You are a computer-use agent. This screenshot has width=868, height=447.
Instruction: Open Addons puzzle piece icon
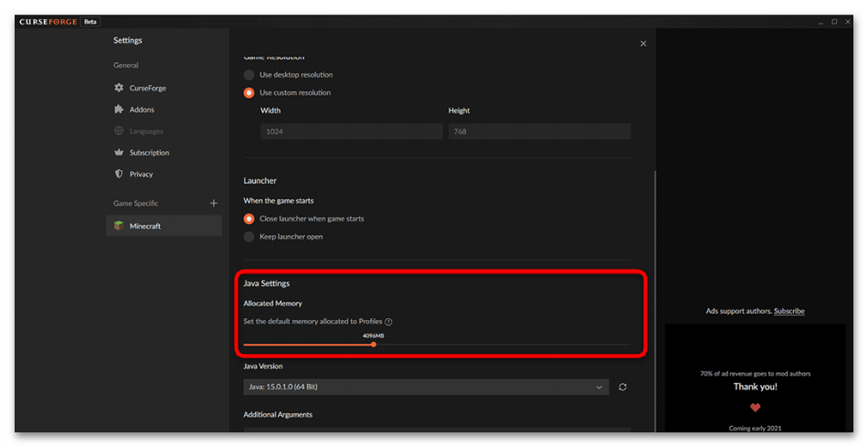pos(119,109)
